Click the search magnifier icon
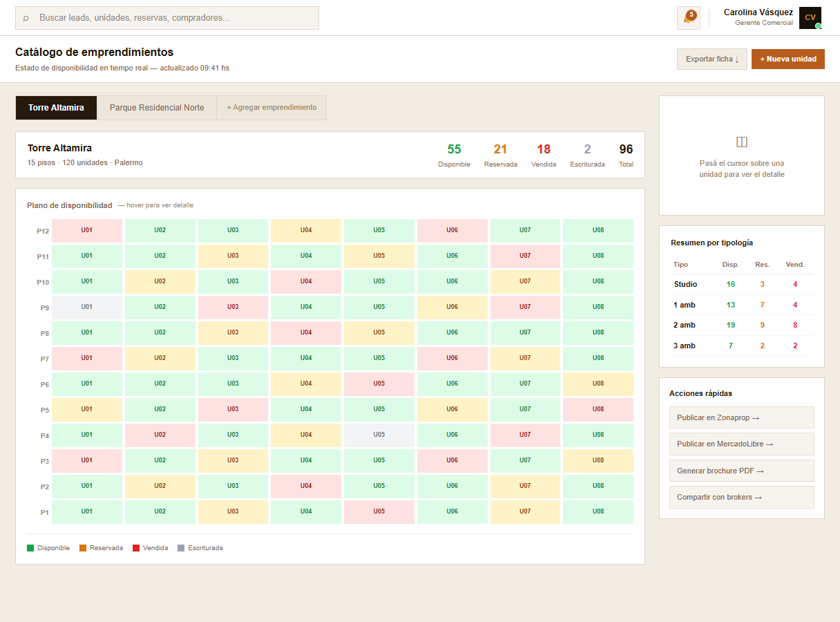 tap(26, 18)
